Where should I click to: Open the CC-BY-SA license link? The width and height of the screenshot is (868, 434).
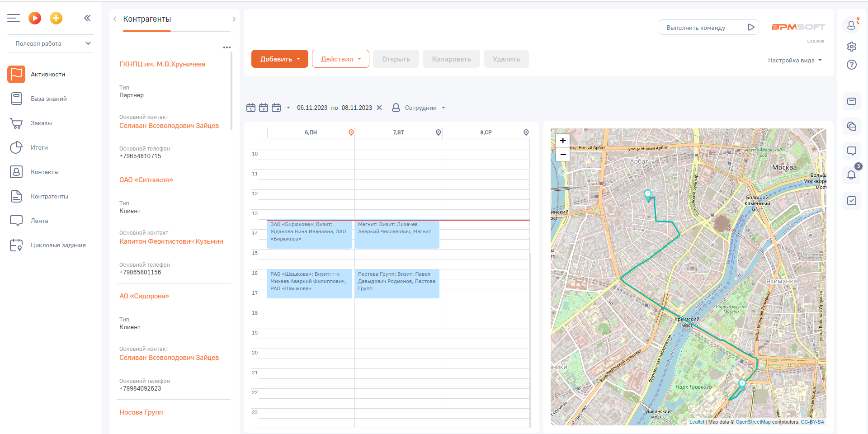(812, 422)
